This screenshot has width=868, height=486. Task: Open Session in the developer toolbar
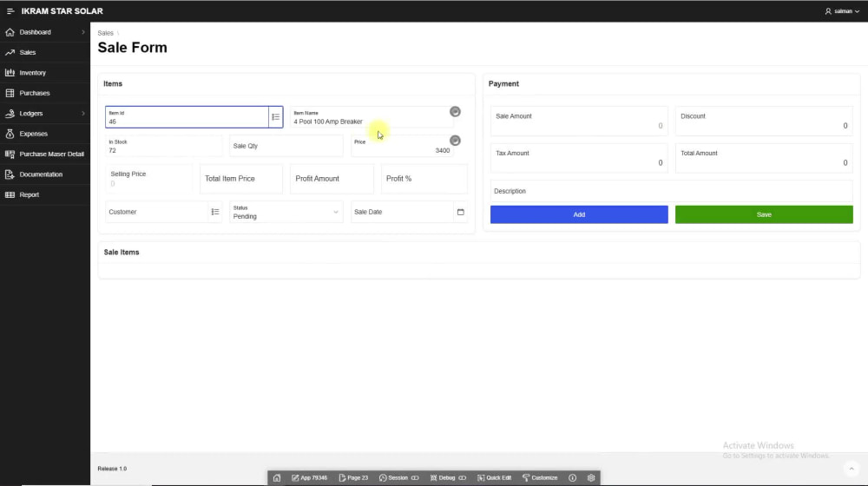399,477
